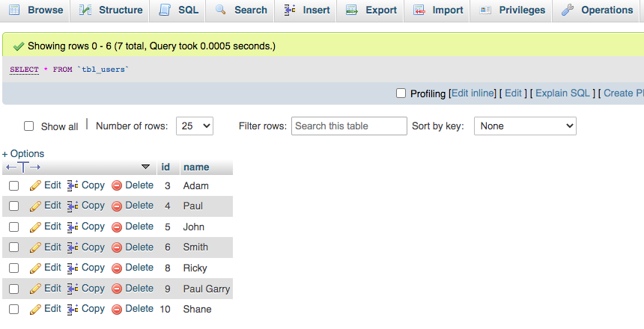The height and width of the screenshot is (329, 644).
Task: Click the red Delete icon for Ricky
Action: point(117,268)
